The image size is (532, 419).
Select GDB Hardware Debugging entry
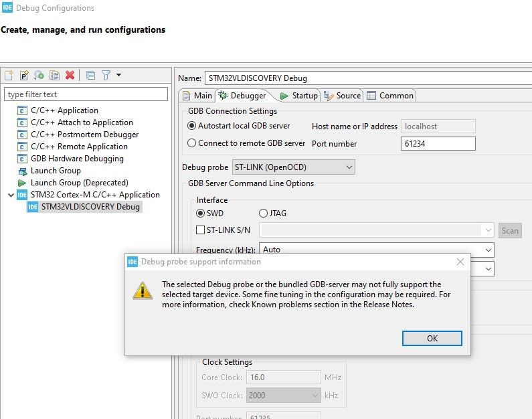pyautogui.click(x=77, y=159)
